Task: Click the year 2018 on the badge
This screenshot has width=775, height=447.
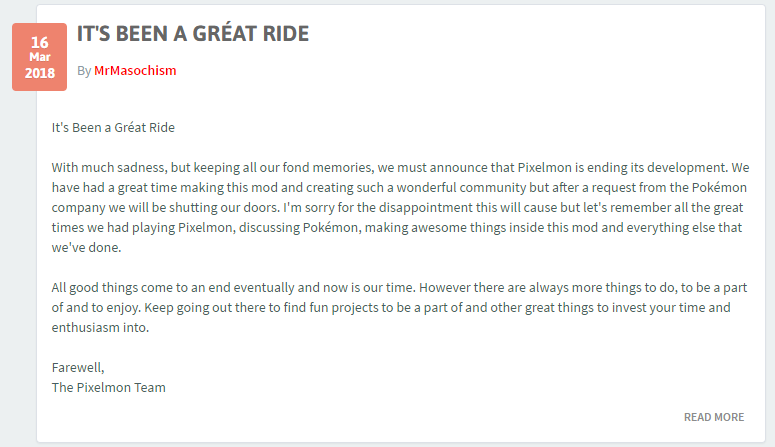Action: 40,73
